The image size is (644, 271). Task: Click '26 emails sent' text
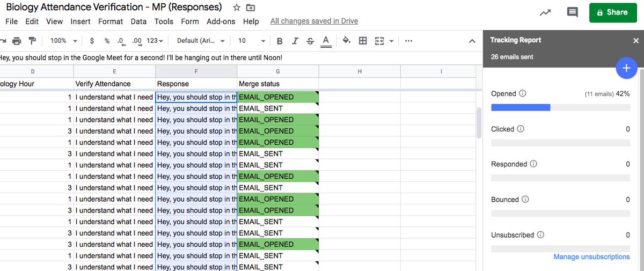pyautogui.click(x=512, y=57)
